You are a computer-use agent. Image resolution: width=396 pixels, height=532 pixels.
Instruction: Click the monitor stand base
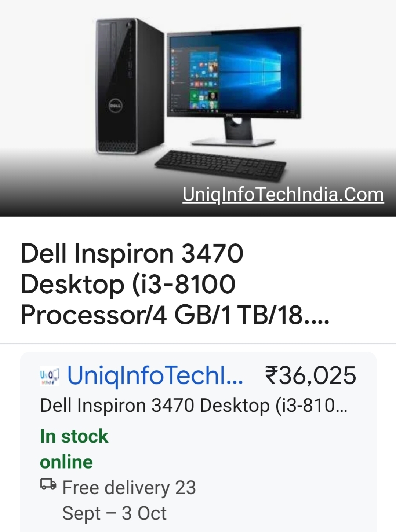[233, 142]
